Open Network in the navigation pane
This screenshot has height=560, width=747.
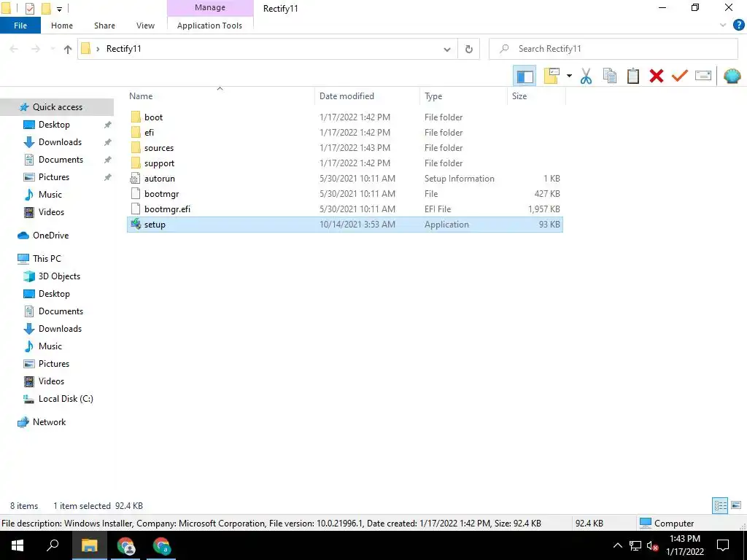pyautogui.click(x=49, y=422)
